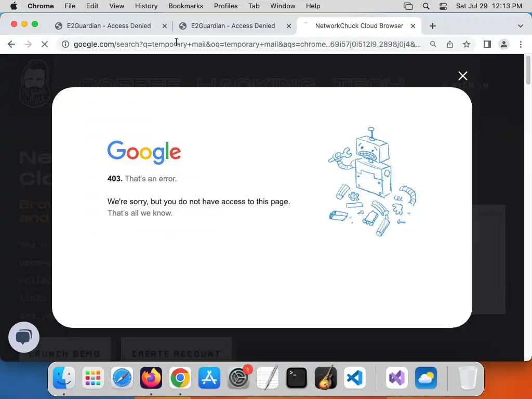Screen dimensions: 532x399
Task: Switch to second E2Guardian Access Denied tab
Action: pyautogui.click(x=233, y=26)
